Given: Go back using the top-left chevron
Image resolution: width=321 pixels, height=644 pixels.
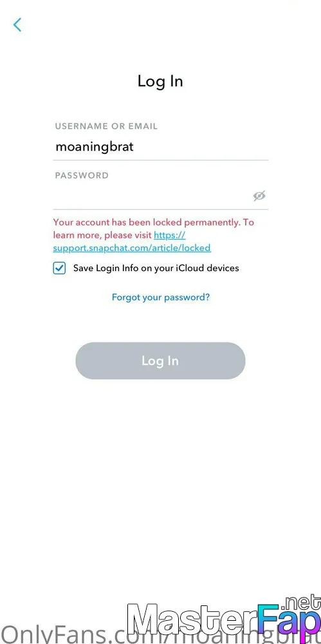Looking at the screenshot, I should (17, 25).
